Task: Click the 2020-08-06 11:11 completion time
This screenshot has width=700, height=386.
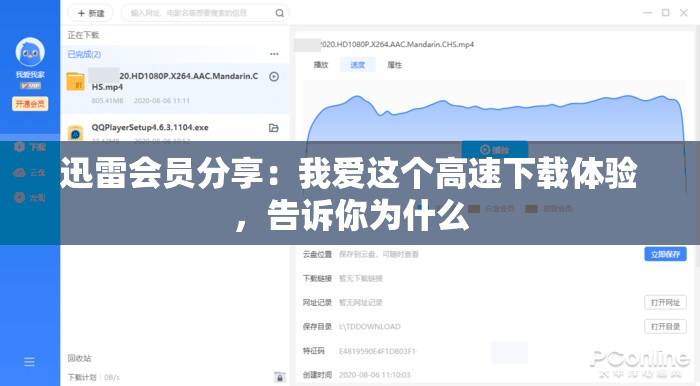Action: 162,101
